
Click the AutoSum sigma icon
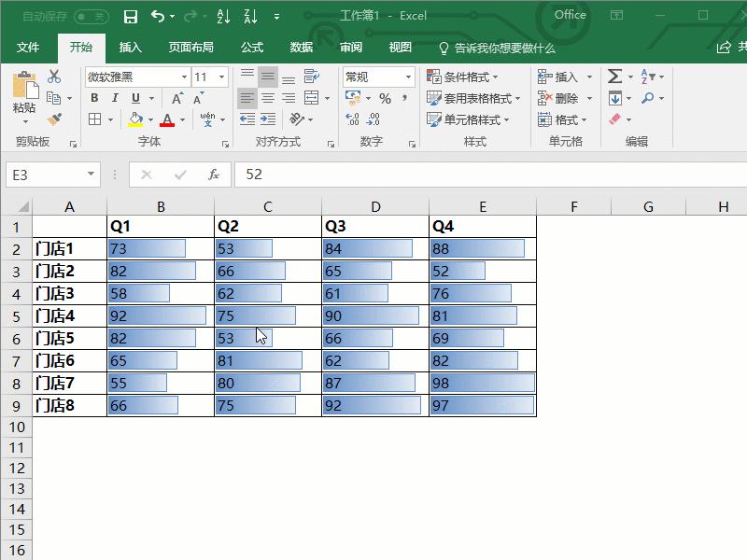tap(614, 77)
